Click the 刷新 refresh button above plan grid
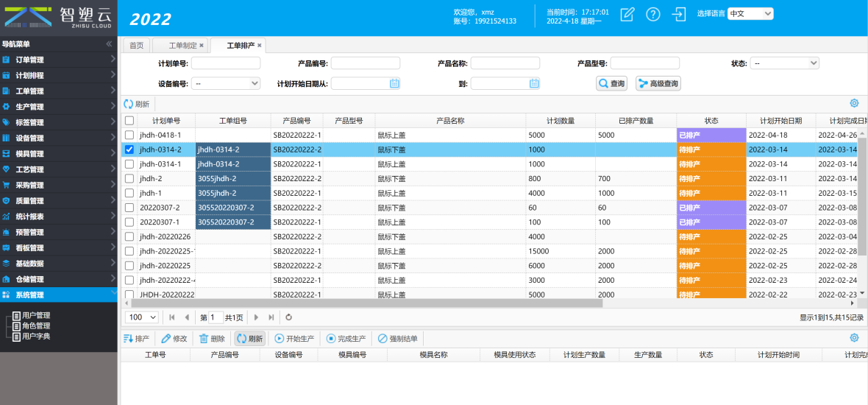 tap(137, 104)
